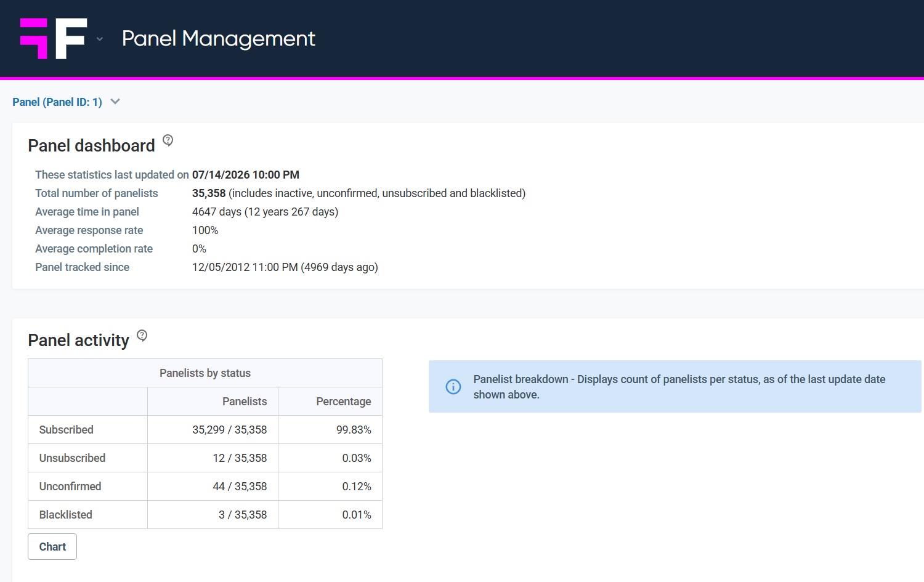Click the Chart button

point(52,546)
